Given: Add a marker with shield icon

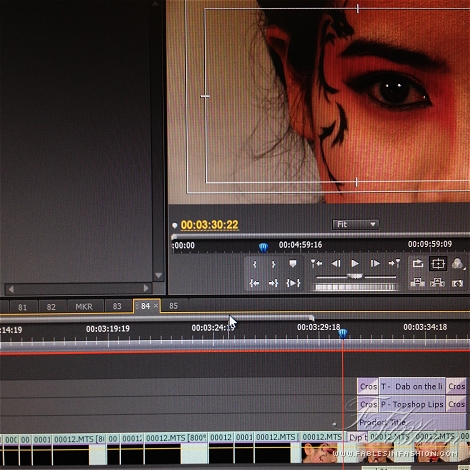Looking at the screenshot, I should [293, 264].
